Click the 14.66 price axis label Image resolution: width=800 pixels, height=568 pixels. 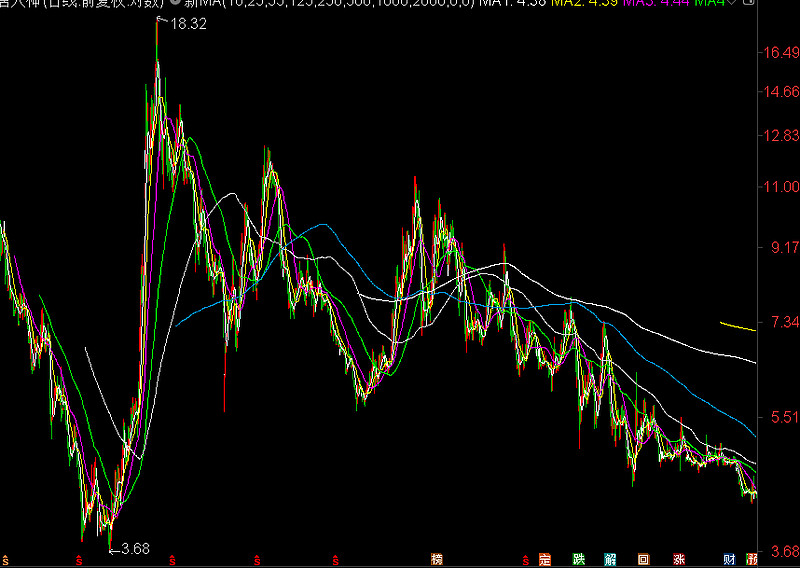781,92
